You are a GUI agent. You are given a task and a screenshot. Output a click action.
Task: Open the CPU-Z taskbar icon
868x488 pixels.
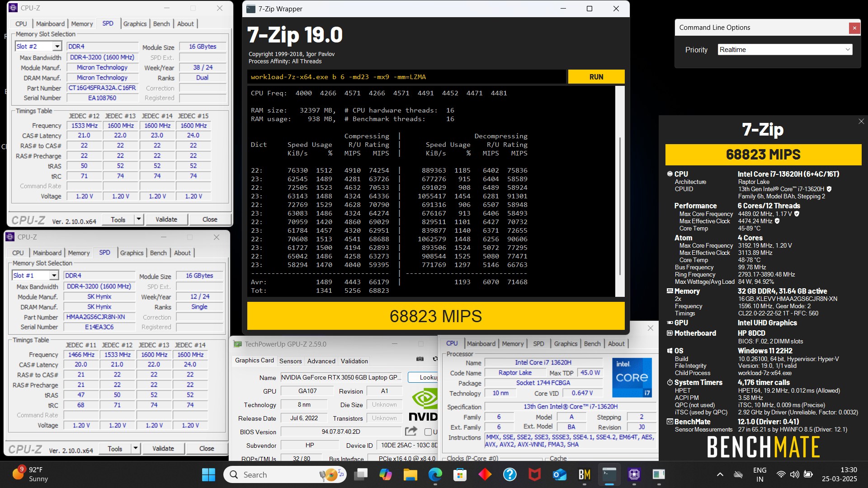[x=634, y=474]
